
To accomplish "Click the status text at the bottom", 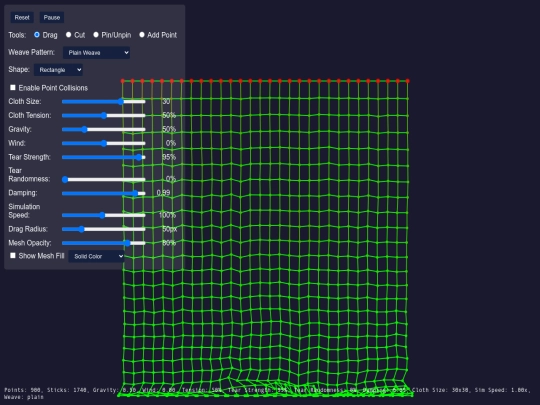I will click(x=267, y=393).
